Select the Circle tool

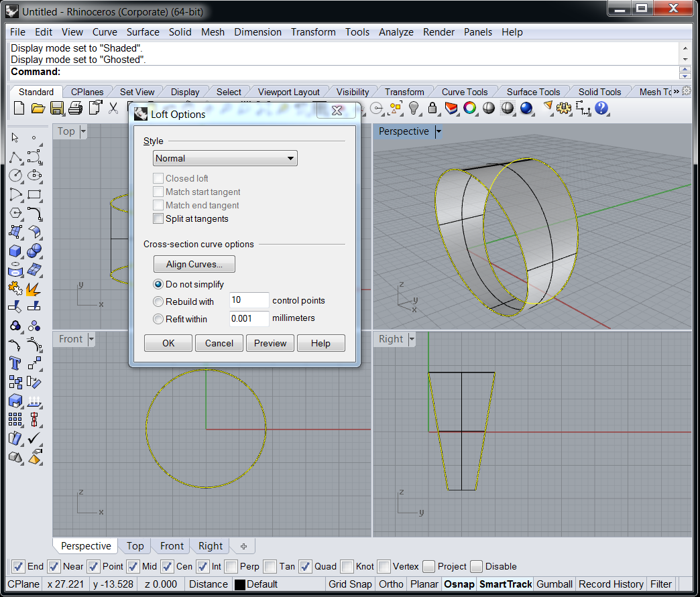[x=15, y=176]
